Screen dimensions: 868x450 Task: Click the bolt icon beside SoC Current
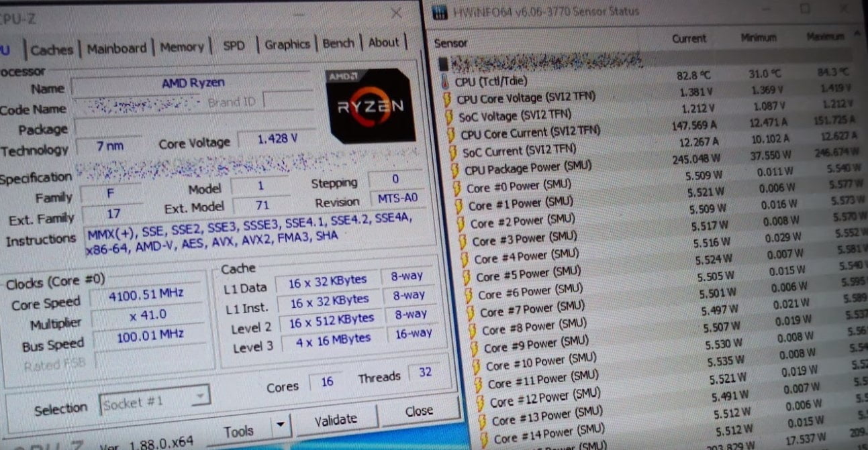pyautogui.click(x=454, y=153)
